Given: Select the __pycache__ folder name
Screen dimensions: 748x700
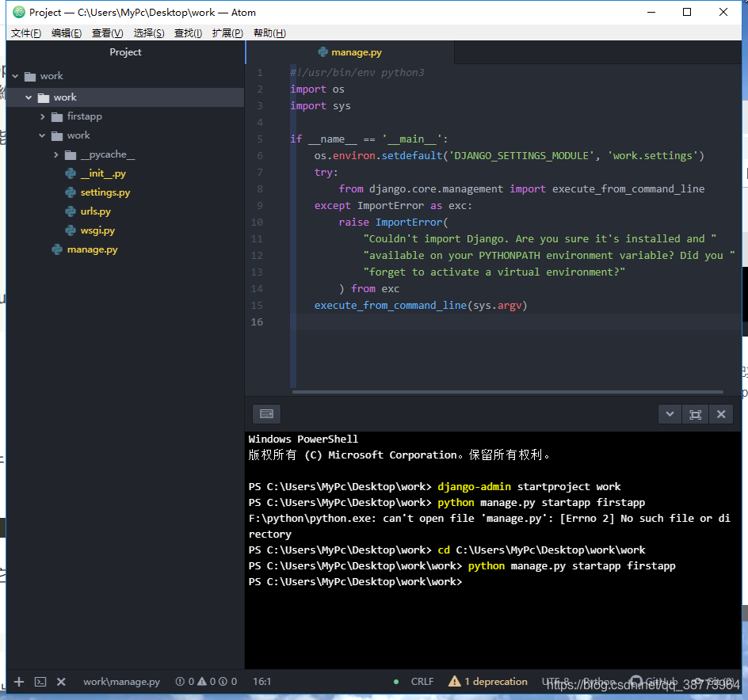Looking at the screenshot, I should coord(108,154).
